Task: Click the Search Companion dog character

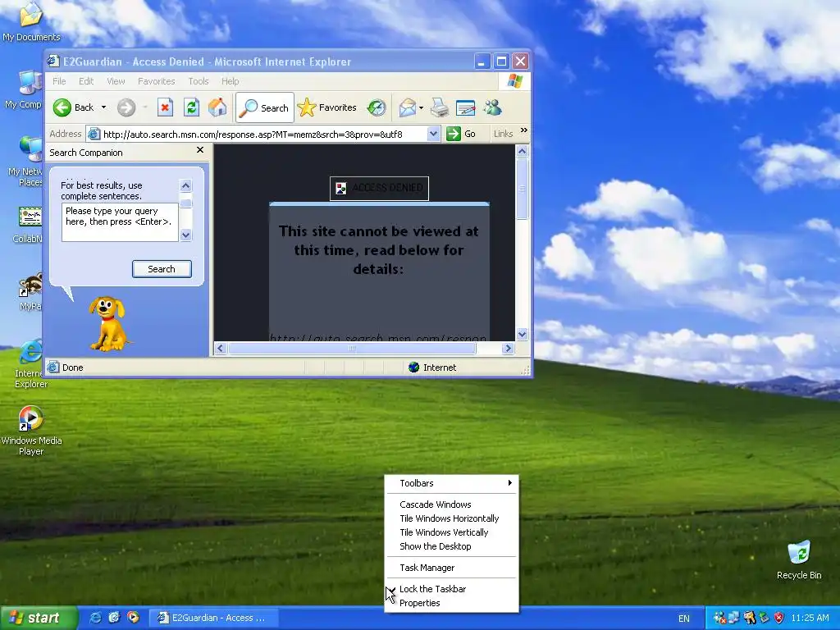Action: coord(109,324)
